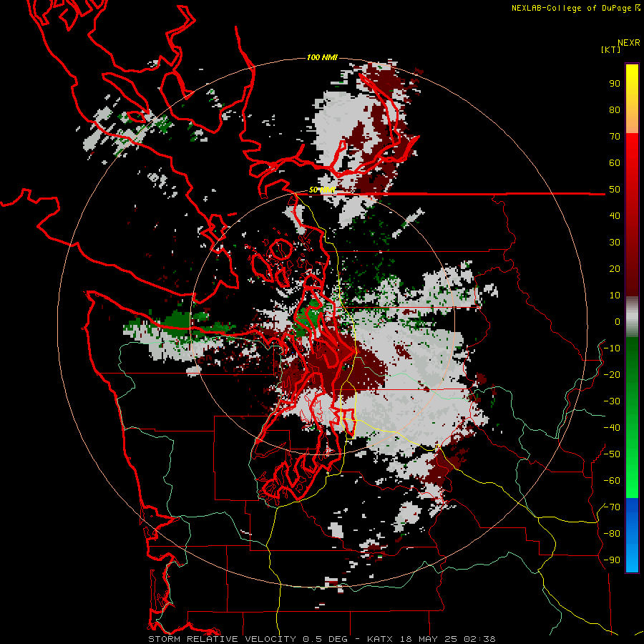
Task: Click the -50 value on velocity scale
Action: click(x=612, y=454)
